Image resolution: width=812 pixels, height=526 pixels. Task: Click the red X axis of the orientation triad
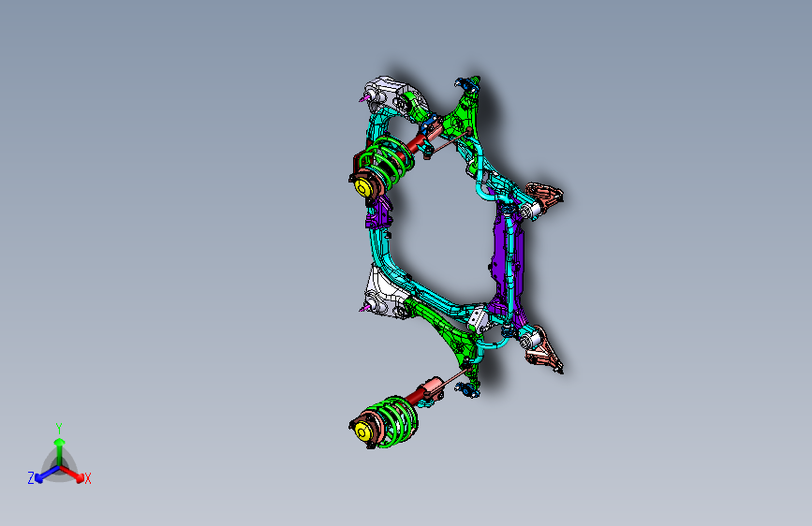point(72,474)
